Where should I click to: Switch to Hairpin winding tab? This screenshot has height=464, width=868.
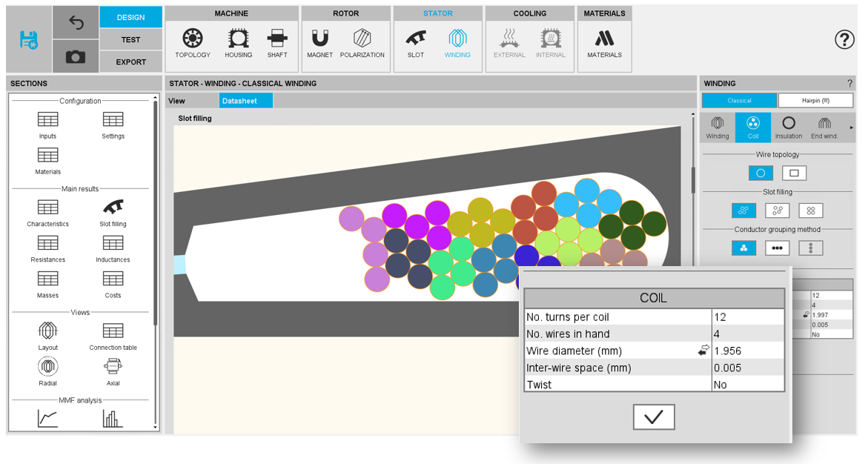(x=815, y=101)
